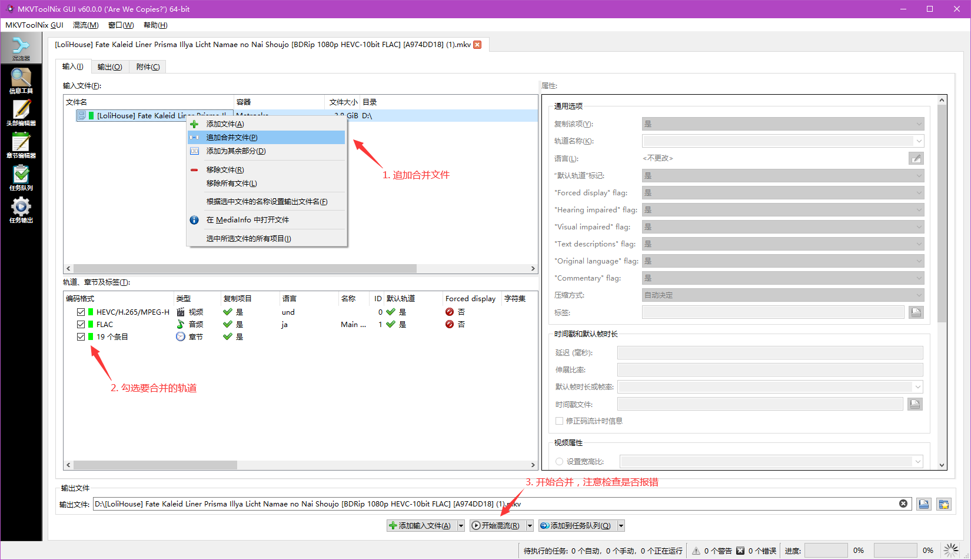Open the 任务输出 job output view
Image resolution: width=971 pixels, height=560 pixels.
21,210
